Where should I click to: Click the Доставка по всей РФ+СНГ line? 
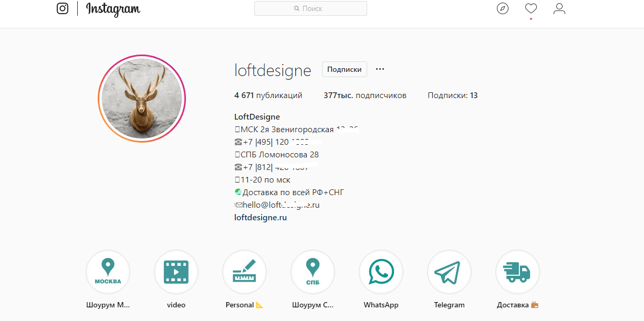pyautogui.click(x=289, y=192)
